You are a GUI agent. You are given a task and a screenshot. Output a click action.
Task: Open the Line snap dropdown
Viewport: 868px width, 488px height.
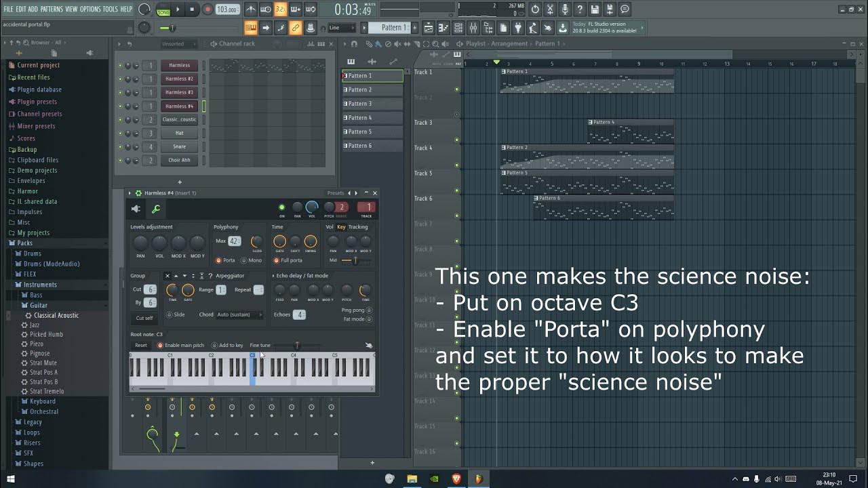342,28
